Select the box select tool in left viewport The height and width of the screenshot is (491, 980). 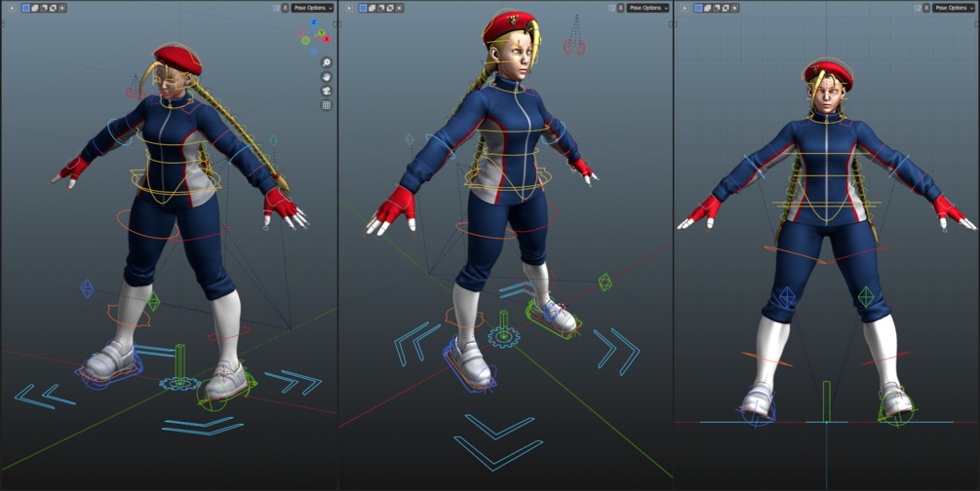[x=12, y=8]
